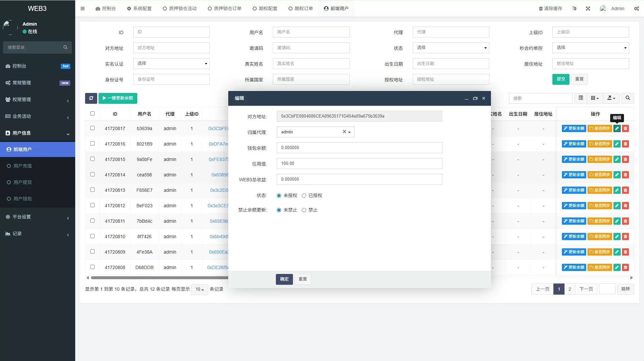Select the 已授权 status radio button
This screenshot has height=361, width=644.
(x=304, y=196)
